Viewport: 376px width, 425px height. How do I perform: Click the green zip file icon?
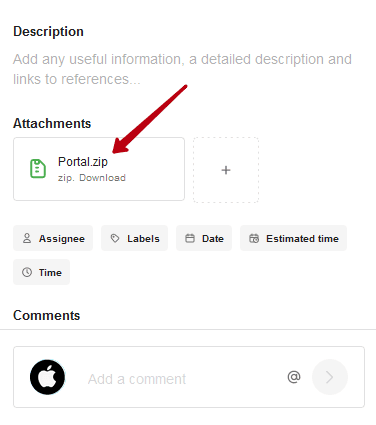(x=38, y=169)
